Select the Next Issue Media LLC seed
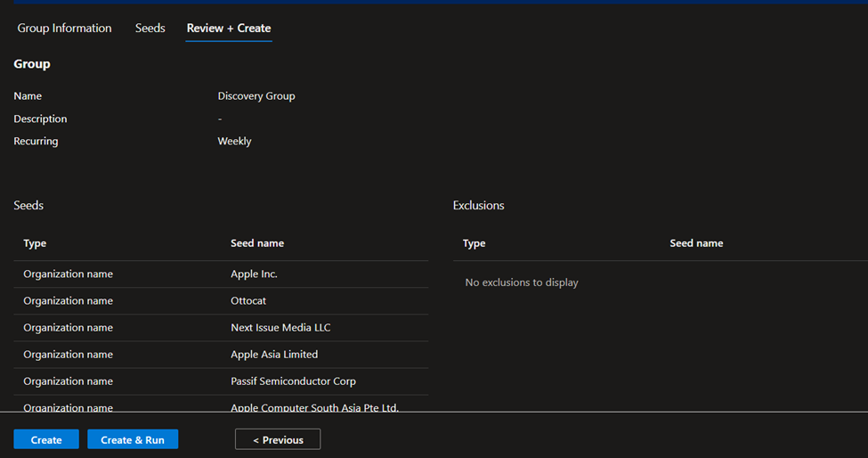The width and height of the screenshot is (868, 458). coord(280,328)
